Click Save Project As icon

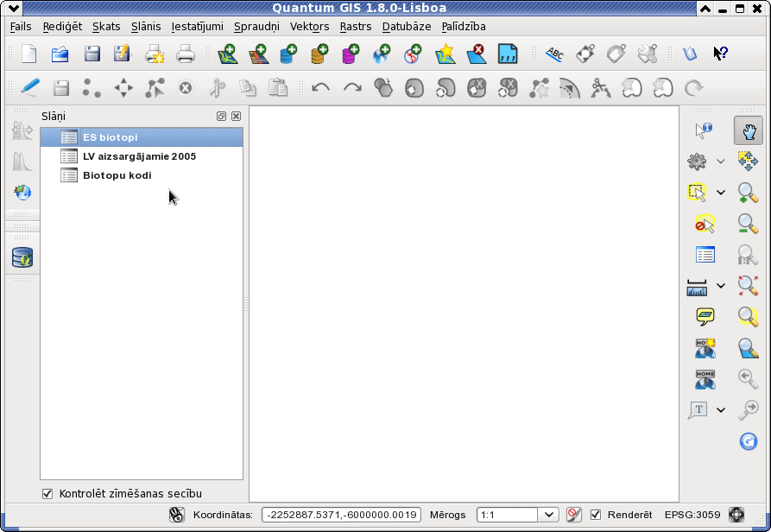[x=122, y=53]
